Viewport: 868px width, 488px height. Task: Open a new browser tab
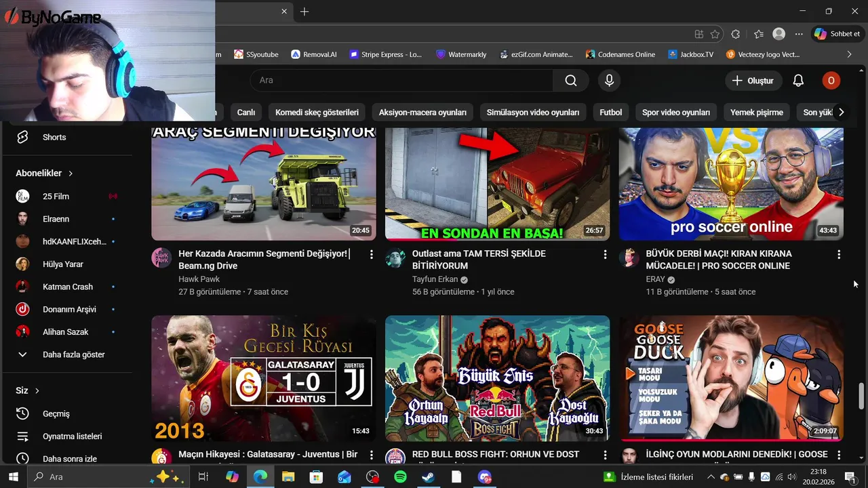[304, 12]
